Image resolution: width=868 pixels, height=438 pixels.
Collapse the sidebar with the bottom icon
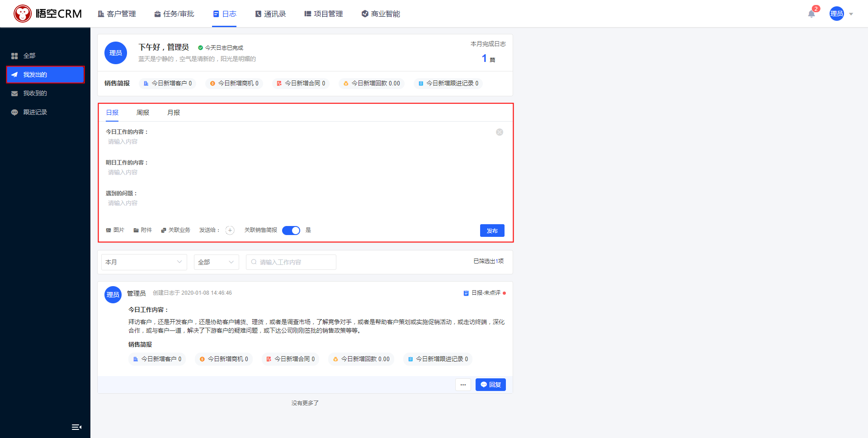[76, 427]
